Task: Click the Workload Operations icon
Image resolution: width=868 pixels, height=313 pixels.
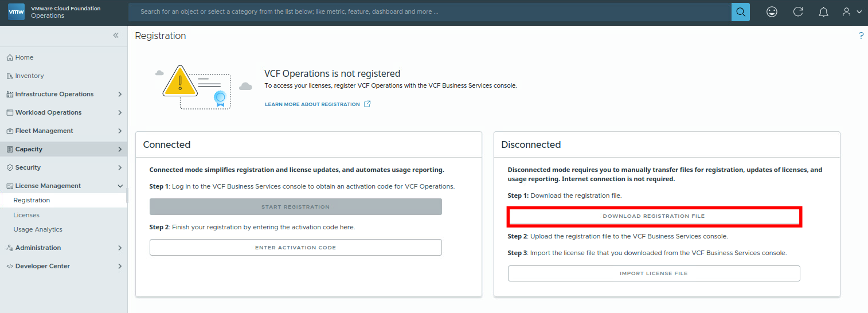Action: coord(10,112)
